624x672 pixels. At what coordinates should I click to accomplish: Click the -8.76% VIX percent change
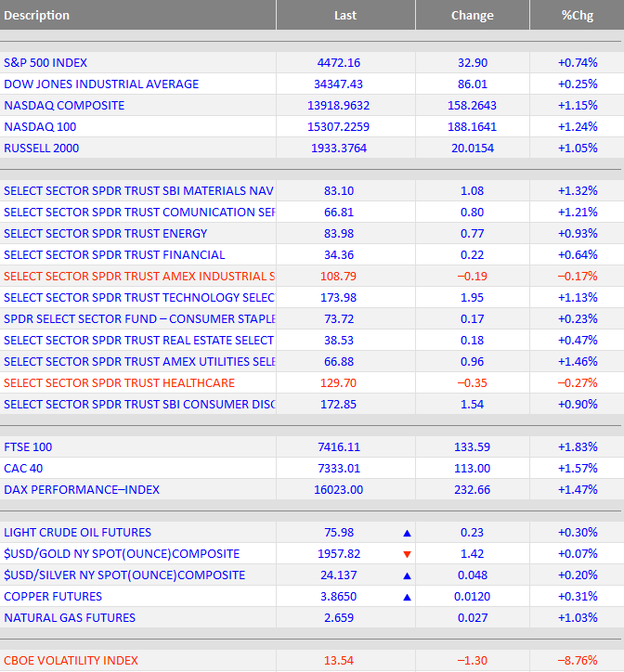point(578,661)
